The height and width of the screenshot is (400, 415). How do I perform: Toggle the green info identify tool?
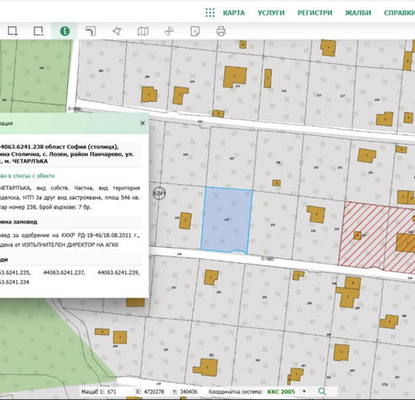pos(65,31)
